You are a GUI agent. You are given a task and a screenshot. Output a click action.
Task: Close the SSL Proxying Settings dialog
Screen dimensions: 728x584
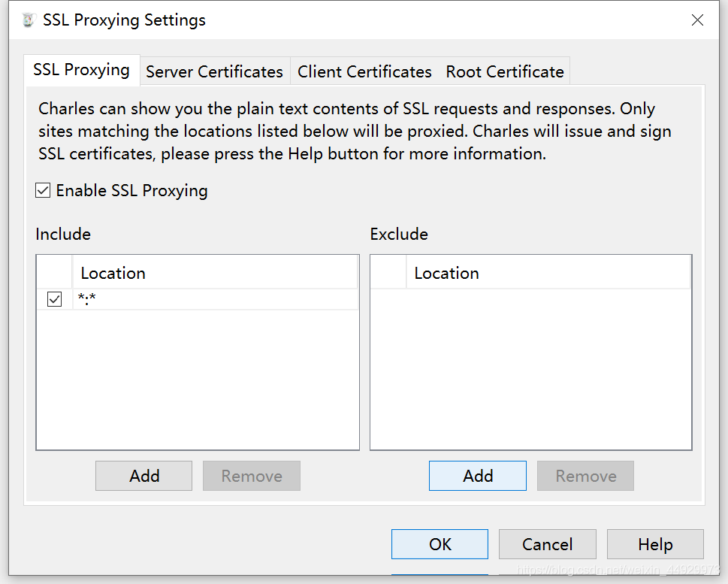(697, 20)
